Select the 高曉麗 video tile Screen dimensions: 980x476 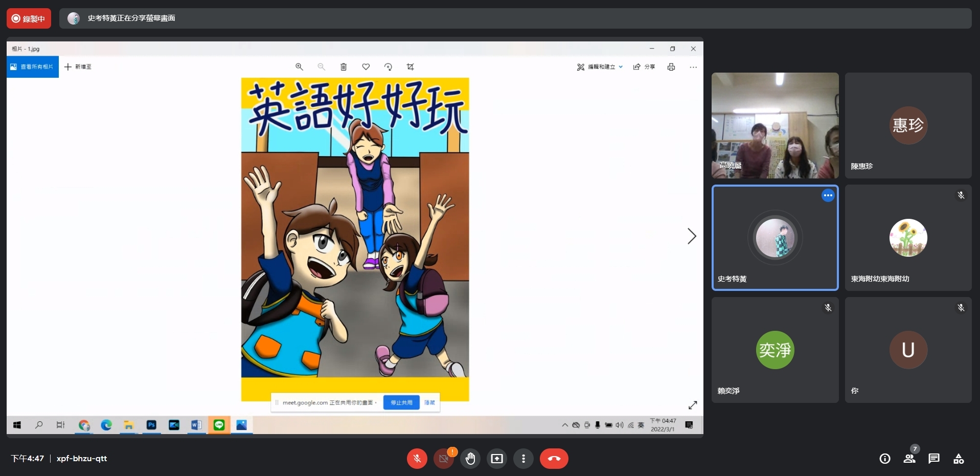tap(775, 125)
